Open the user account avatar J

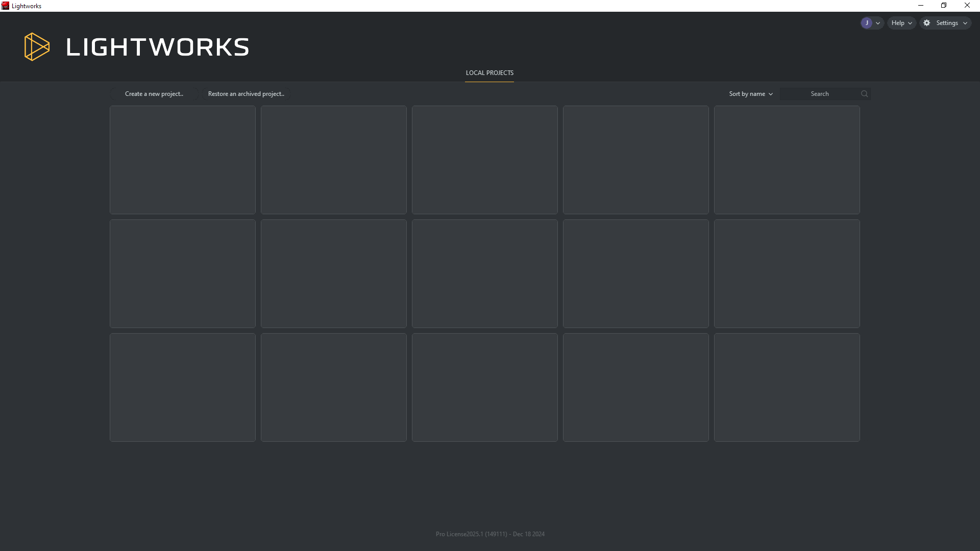click(867, 23)
